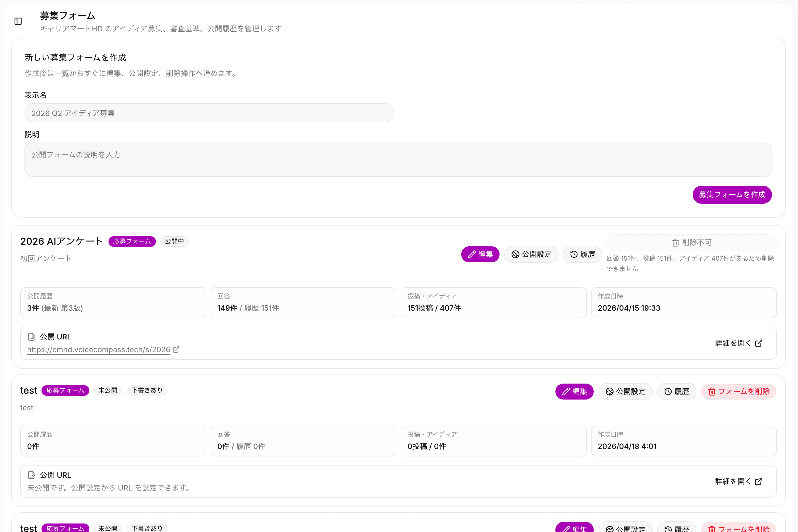798x532 pixels.
Task: Click 公開 URL document icon in 2026 AIアンケート card
Action: [x=32, y=336]
